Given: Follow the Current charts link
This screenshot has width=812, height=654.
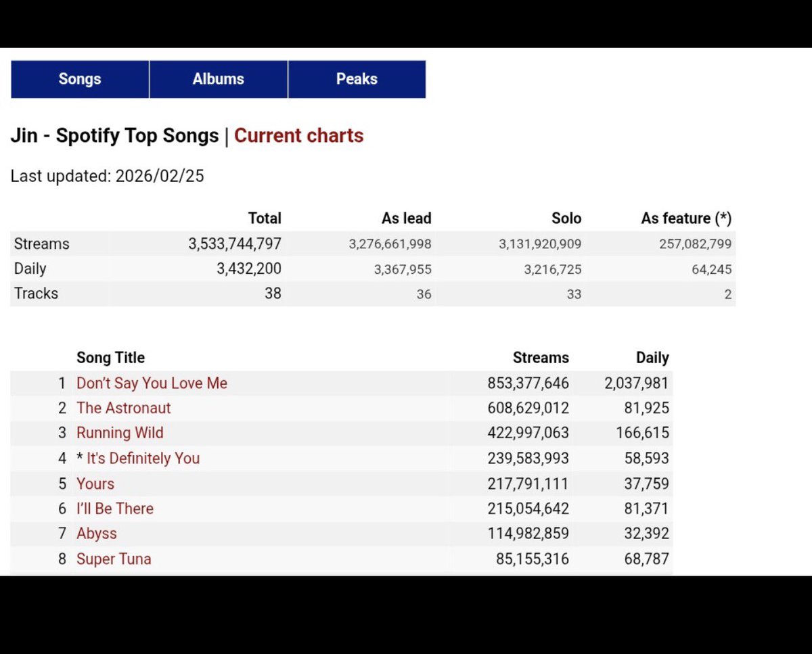Looking at the screenshot, I should (298, 135).
